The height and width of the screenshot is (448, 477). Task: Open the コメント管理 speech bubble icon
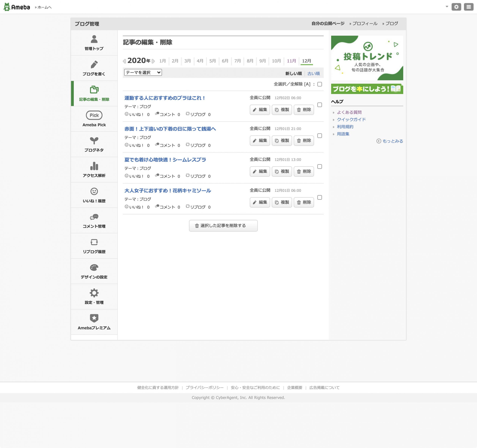[94, 217]
